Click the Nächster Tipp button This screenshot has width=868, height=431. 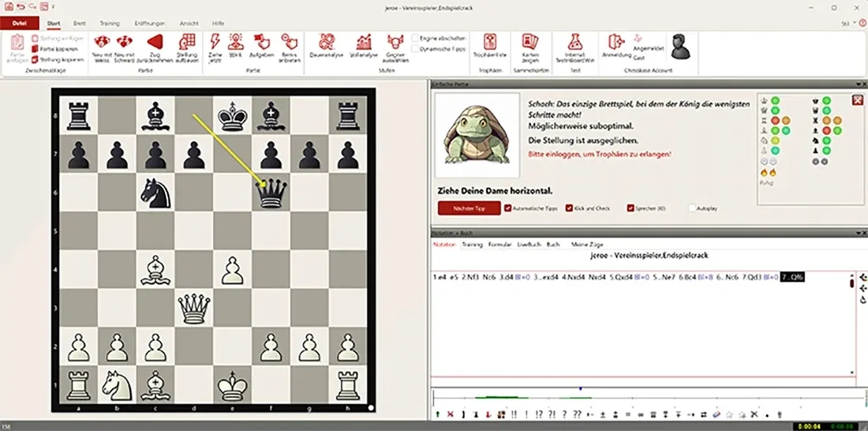[x=469, y=208]
